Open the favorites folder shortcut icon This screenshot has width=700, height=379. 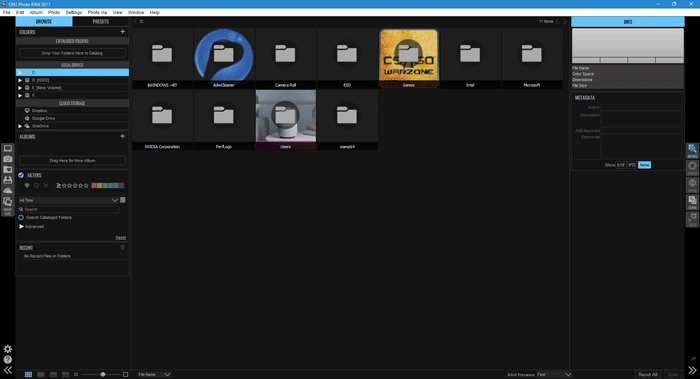pos(8,170)
